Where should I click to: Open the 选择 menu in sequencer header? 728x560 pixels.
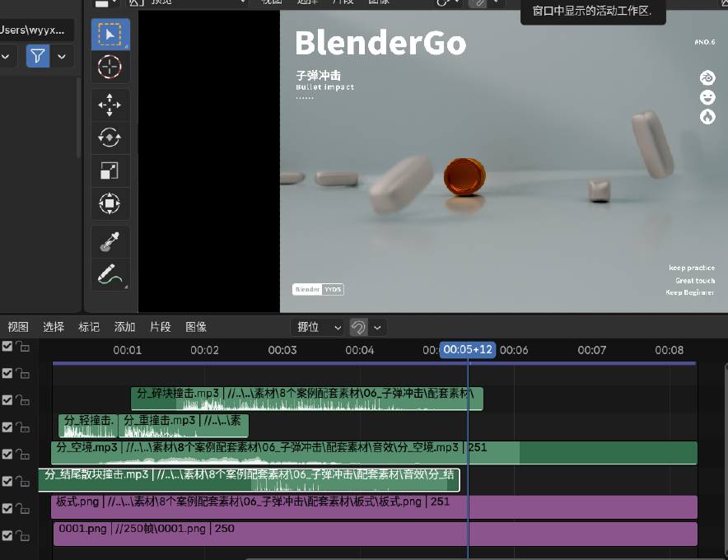pos(54,328)
